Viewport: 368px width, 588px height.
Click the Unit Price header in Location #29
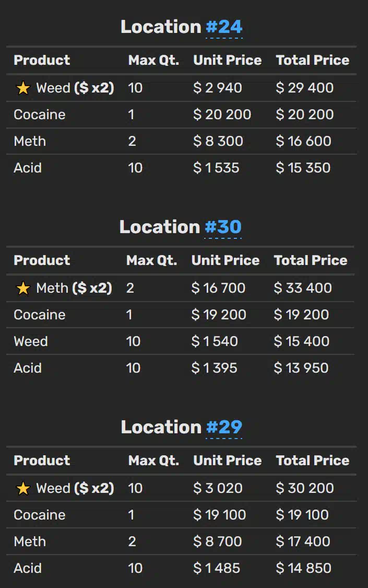pos(228,460)
